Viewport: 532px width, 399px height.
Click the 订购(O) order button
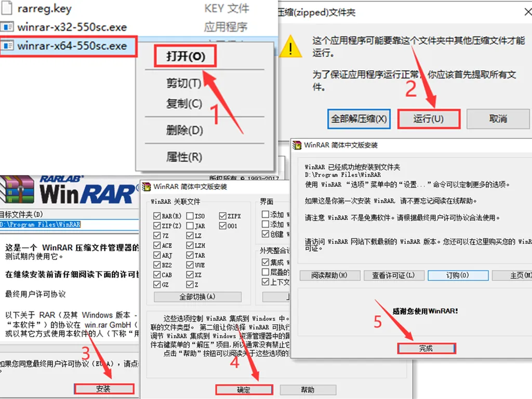click(458, 275)
